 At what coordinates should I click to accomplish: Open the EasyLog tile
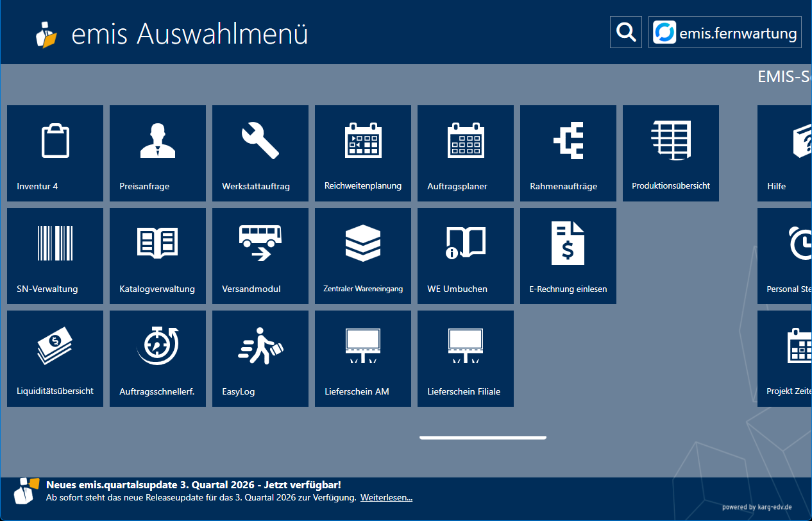[260, 359]
